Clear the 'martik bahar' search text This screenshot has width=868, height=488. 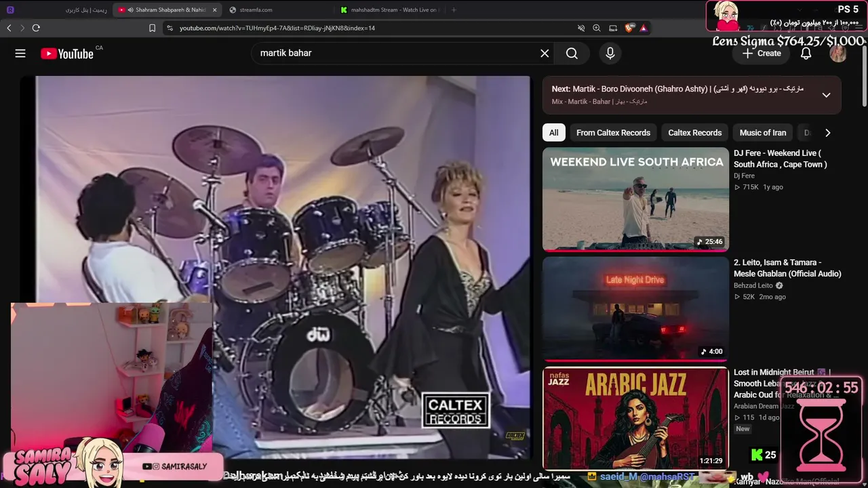[x=545, y=54]
